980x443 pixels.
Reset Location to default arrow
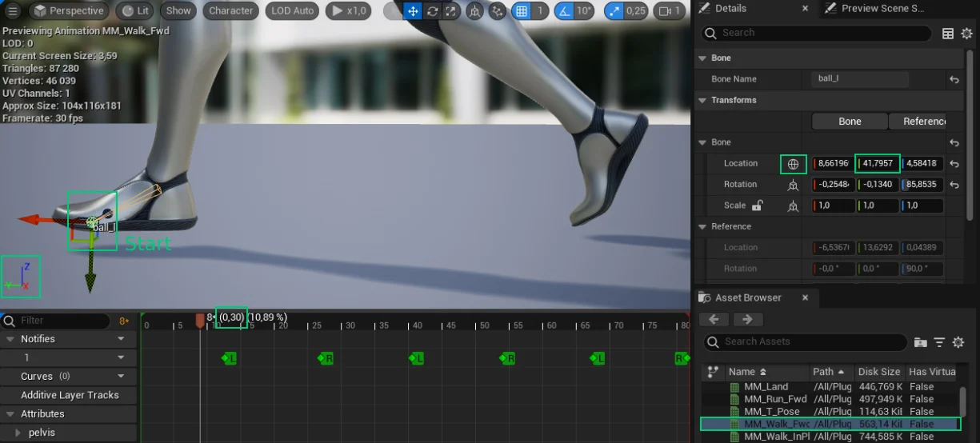[954, 164]
